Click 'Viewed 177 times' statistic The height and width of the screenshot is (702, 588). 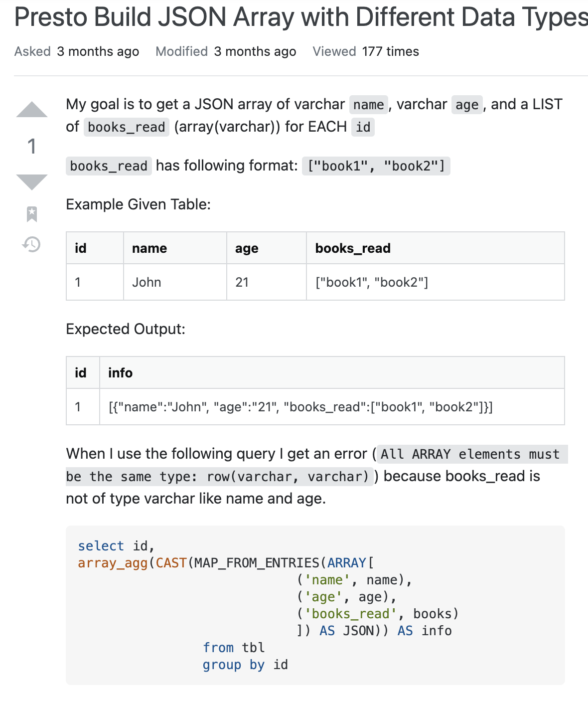[x=365, y=51]
